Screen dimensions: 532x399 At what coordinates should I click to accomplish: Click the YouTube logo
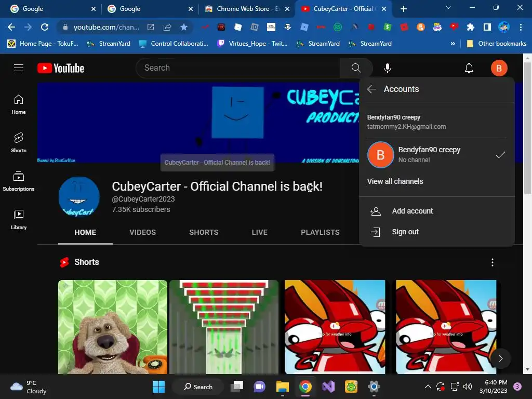(61, 68)
